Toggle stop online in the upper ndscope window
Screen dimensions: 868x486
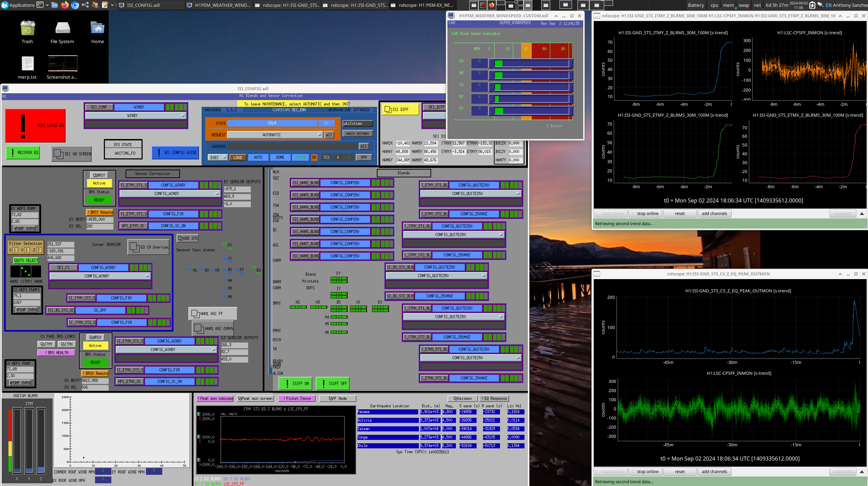pyautogui.click(x=645, y=214)
